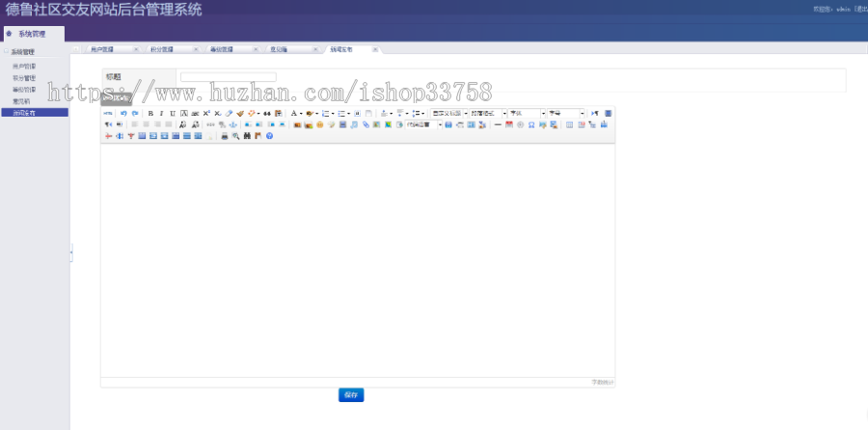Open the font size dropdown
The width and height of the screenshot is (868, 430).
566,114
